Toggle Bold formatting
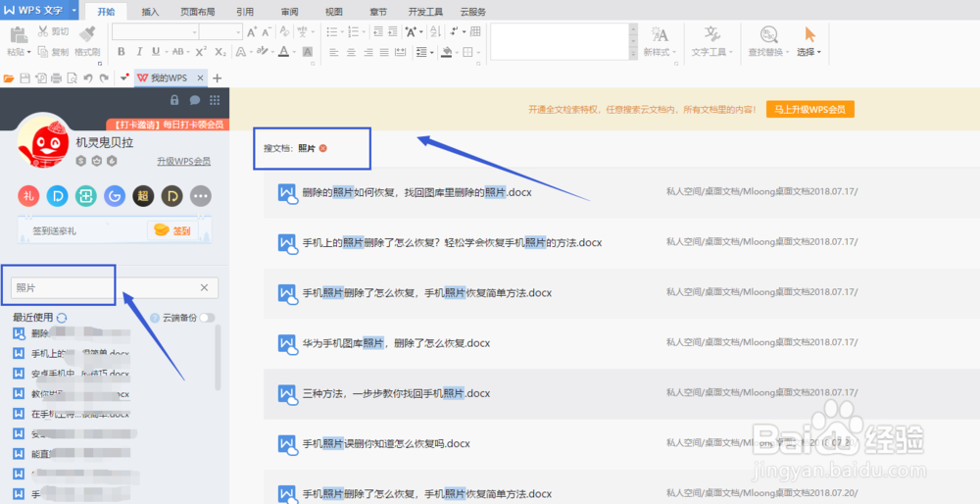The width and height of the screenshot is (980, 504). (122, 52)
